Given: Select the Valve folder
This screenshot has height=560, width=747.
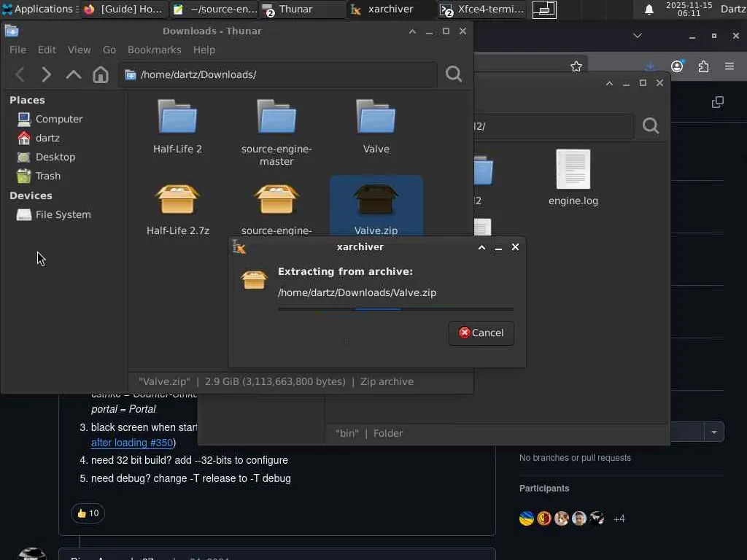Looking at the screenshot, I should [376, 127].
